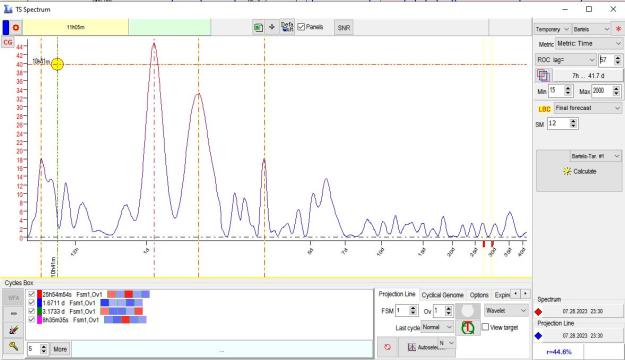Image resolution: width=625 pixels, height=360 pixels.
Task: Click the yellow 11h05m bar at top
Action: [x=75, y=27]
